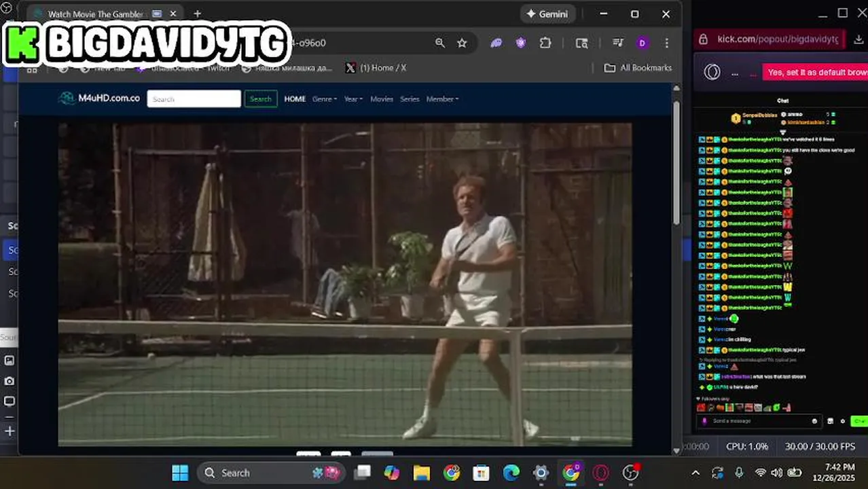Open Settings gear on the taskbar
The height and width of the screenshot is (489, 868).
coord(541,473)
